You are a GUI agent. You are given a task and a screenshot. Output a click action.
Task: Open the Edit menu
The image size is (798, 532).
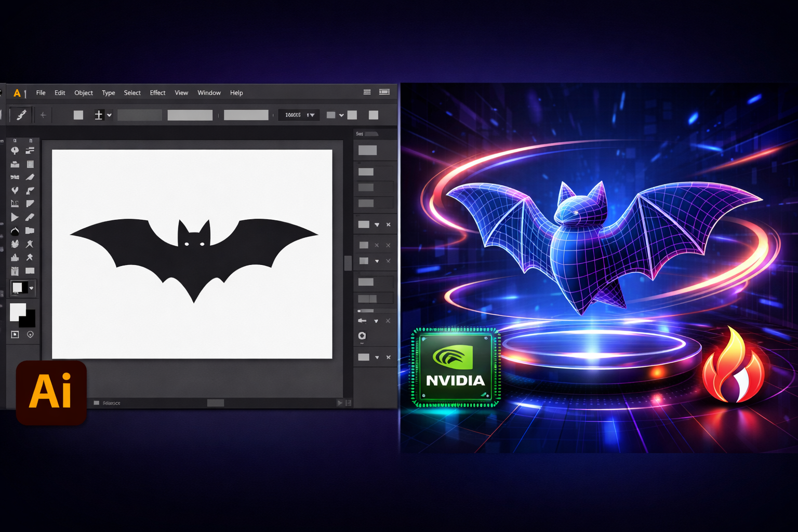(60, 92)
